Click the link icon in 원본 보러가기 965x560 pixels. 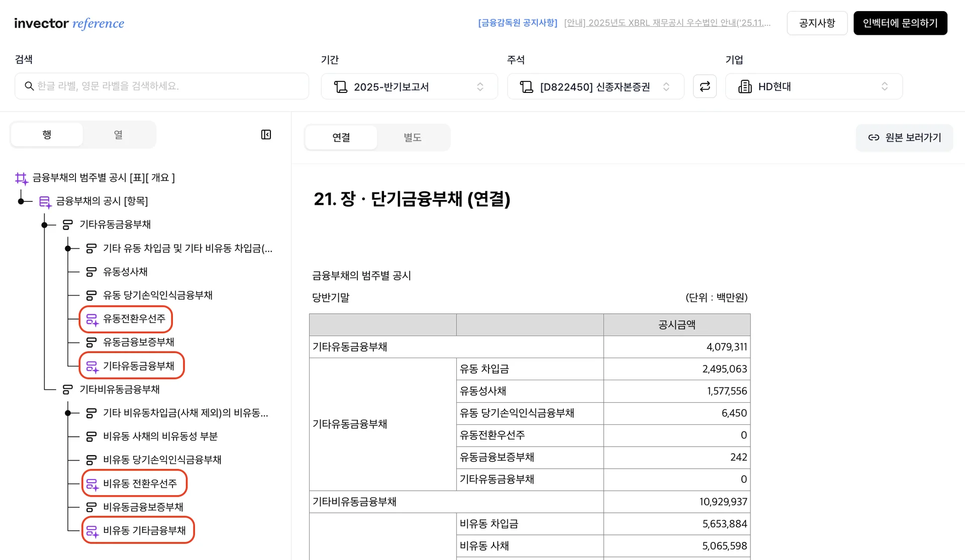tap(874, 138)
